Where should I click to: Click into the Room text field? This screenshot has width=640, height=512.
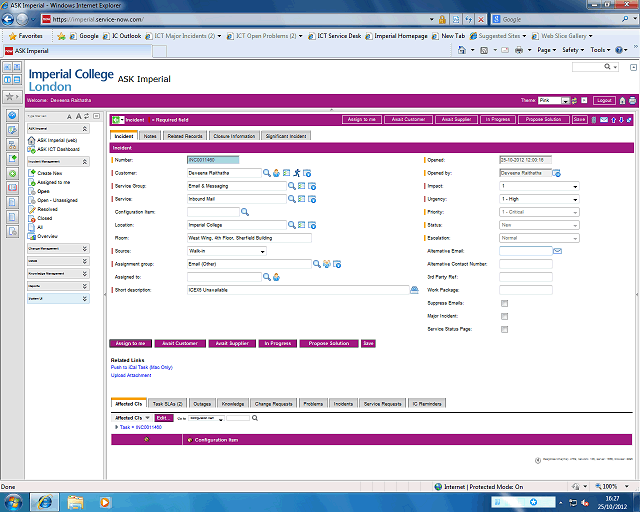coord(249,238)
